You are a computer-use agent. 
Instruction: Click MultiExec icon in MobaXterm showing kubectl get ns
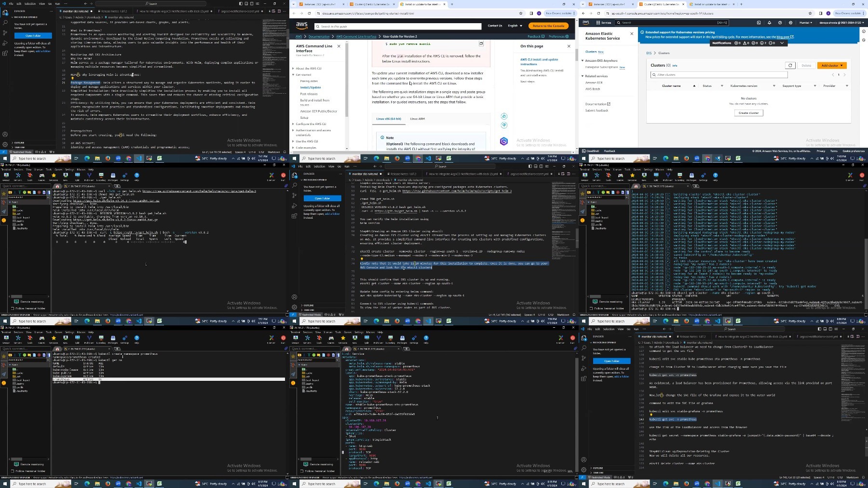coord(89,339)
